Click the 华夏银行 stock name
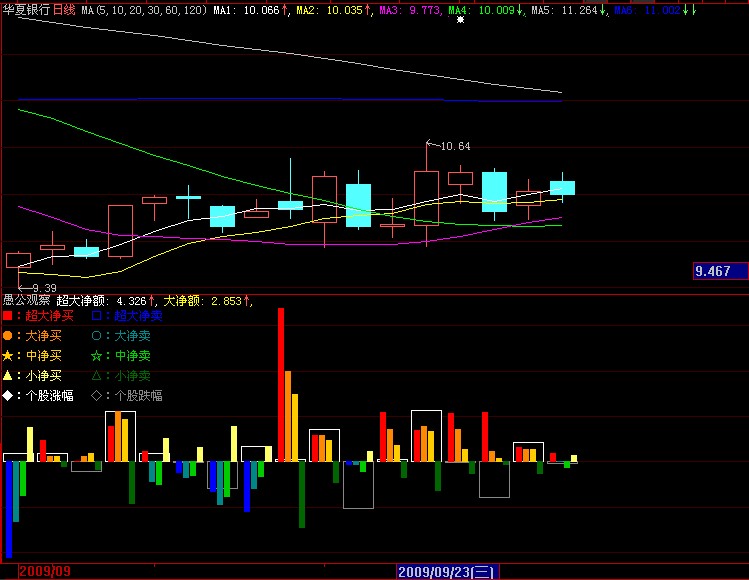The image size is (749, 580). [x=26, y=8]
